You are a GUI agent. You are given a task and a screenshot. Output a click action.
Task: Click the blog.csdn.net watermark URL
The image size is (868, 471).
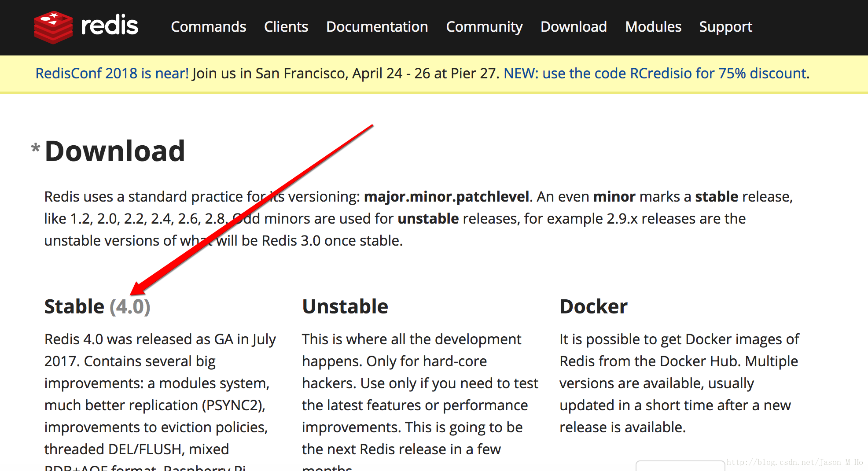794,462
